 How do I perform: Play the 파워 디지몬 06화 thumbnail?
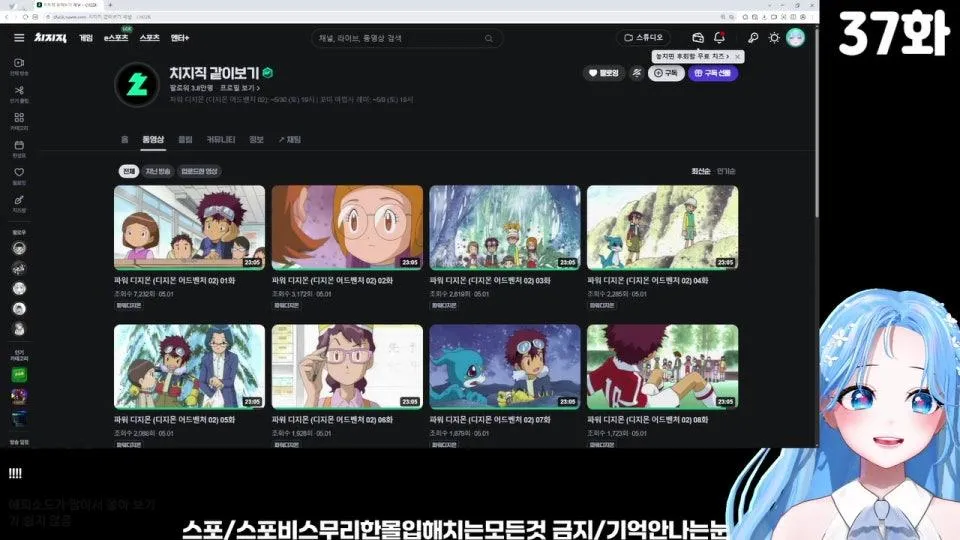click(x=347, y=367)
